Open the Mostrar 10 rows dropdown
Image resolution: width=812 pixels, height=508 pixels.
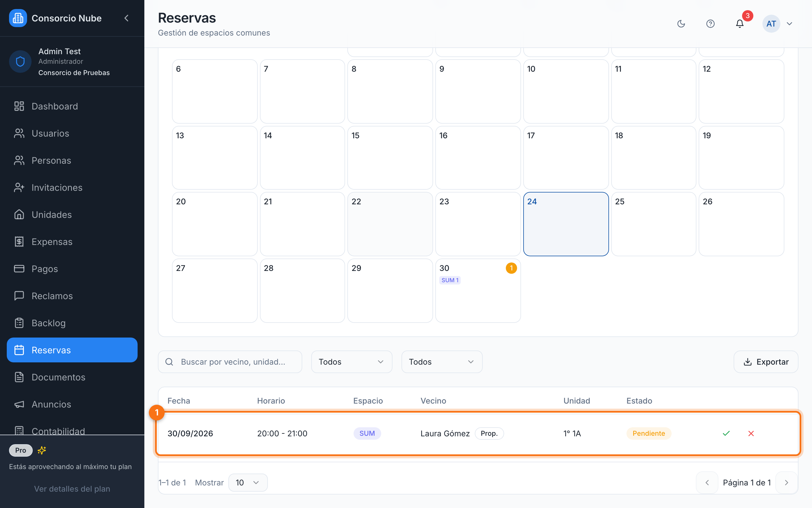pos(248,483)
